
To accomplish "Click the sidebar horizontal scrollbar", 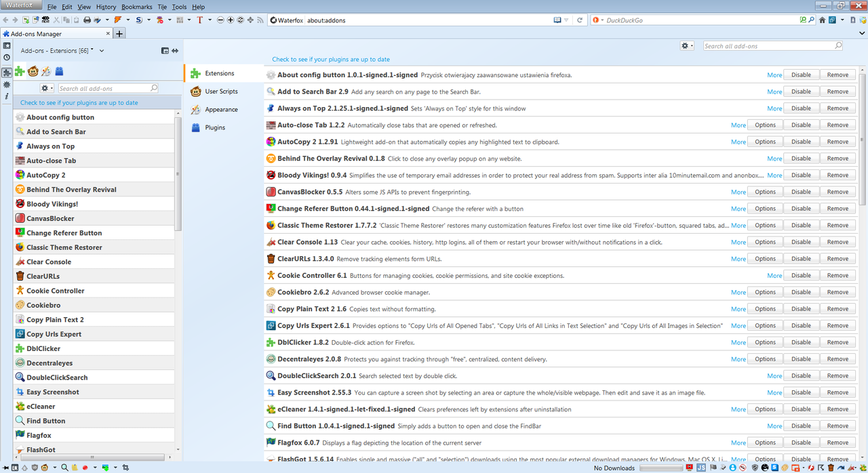I will 93,457.
